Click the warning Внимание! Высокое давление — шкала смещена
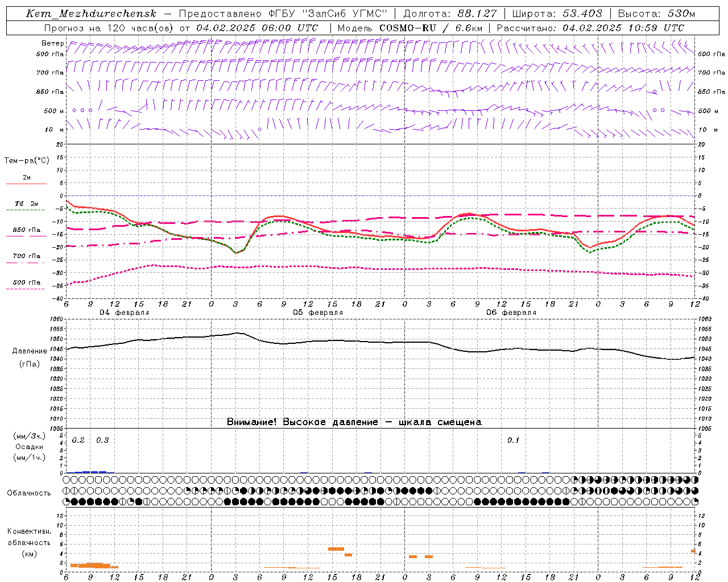The height and width of the screenshot is (582, 728). pyautogui.click(x=354, y=422)
